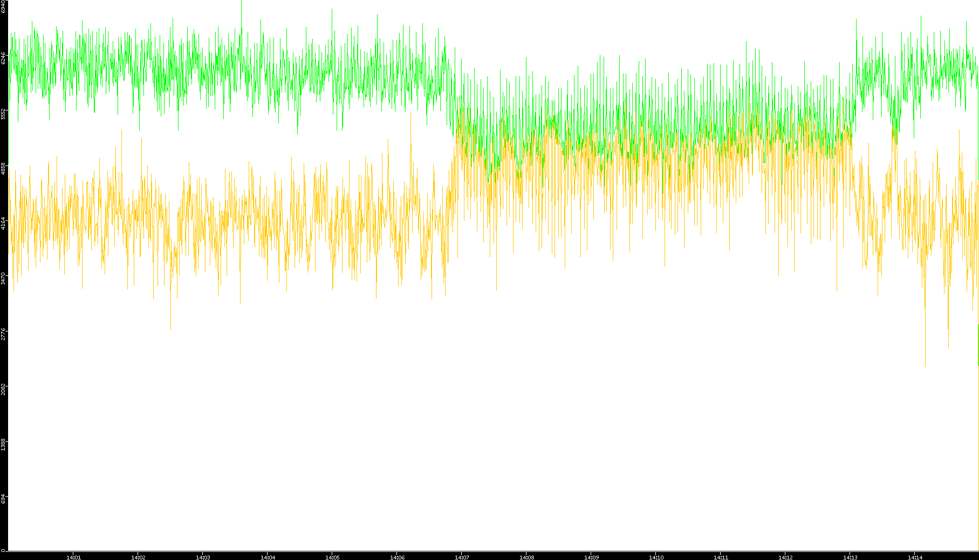
Task: Click the 2082 value axis label
Action: 4,389
